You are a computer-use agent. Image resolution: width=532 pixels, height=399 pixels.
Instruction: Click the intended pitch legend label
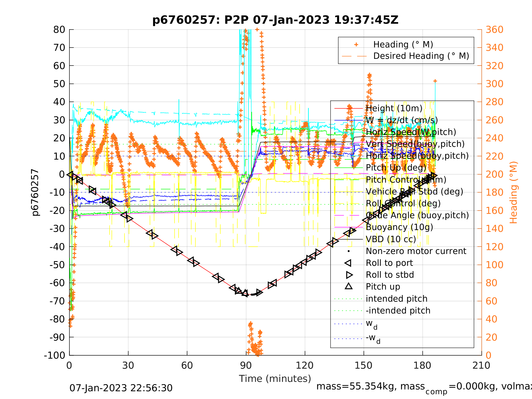397,299
